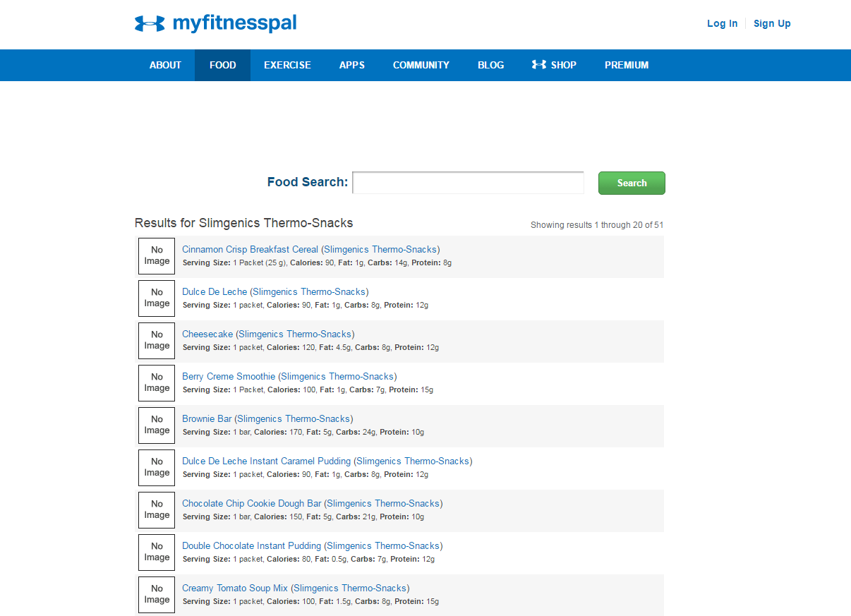Click the green Search button
This screenshot has width=851, height=616.
click(x=632, y=183)
